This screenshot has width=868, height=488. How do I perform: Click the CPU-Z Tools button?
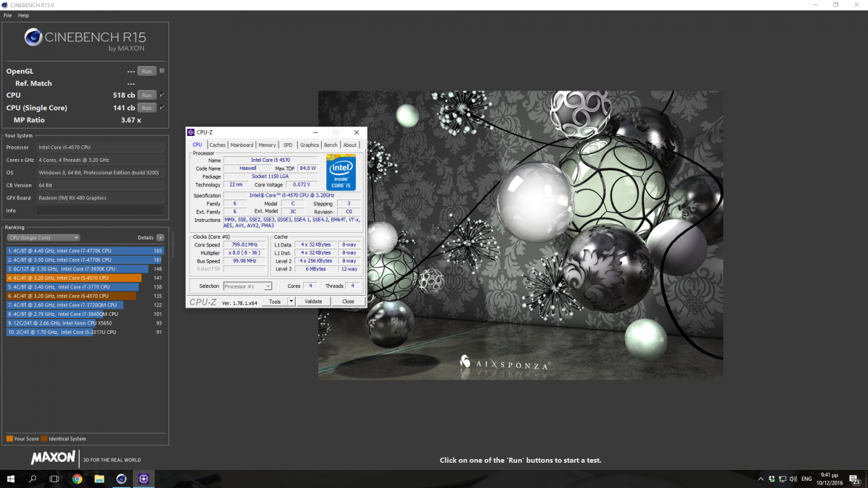(x=275, y=301)
